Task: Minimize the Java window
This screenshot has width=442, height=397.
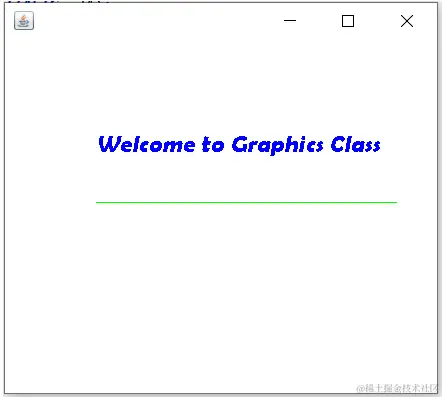Action: point(290,21)
